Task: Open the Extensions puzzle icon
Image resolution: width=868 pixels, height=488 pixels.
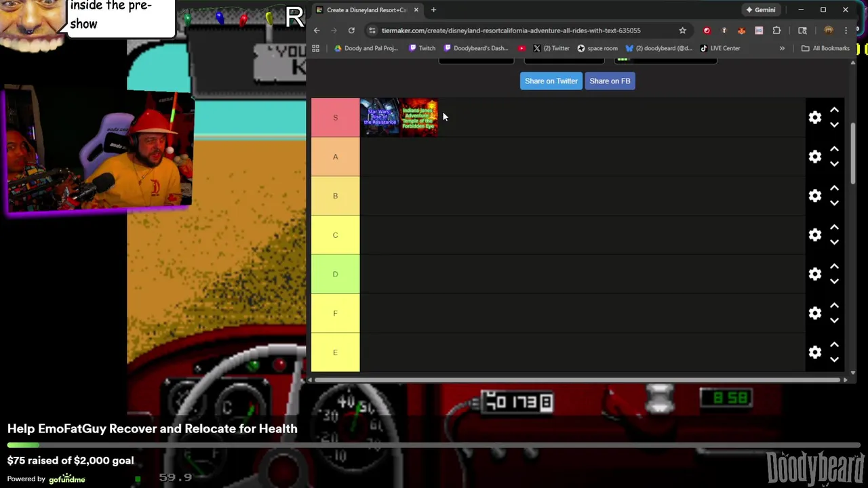Action: 776,30
